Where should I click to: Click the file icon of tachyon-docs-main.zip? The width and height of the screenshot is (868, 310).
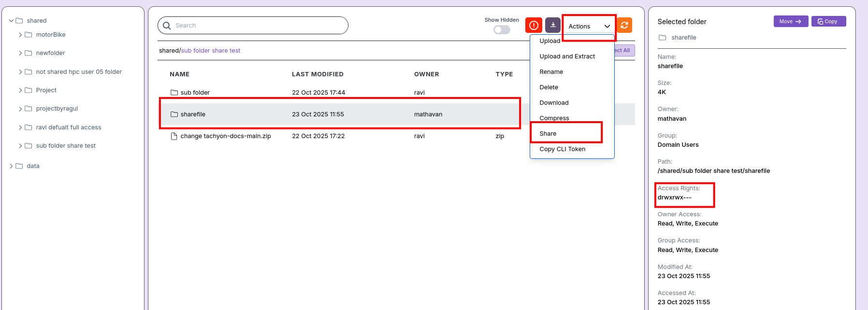[174, 136]
